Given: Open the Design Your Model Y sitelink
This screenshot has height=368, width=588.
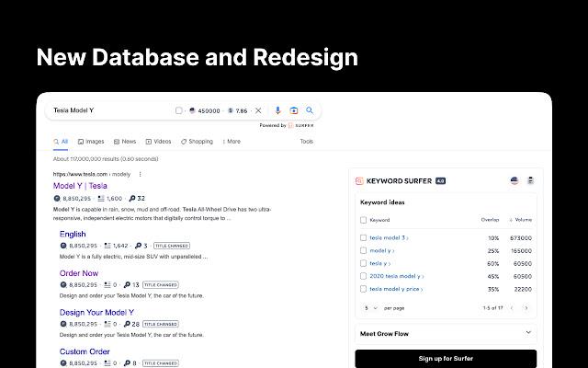Looking at the screenshot, I should tap(96, 313).
